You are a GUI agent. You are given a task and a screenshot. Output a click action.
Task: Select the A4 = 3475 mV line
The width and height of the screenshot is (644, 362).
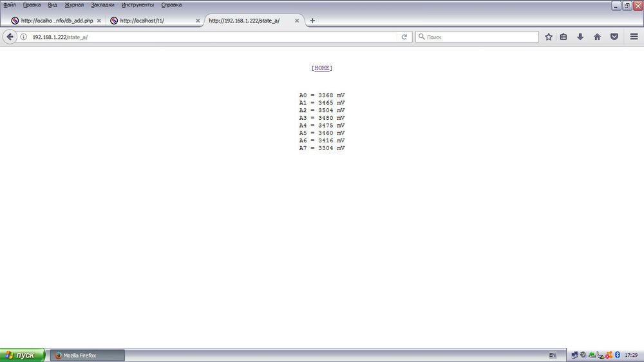(x=321, y=126)
